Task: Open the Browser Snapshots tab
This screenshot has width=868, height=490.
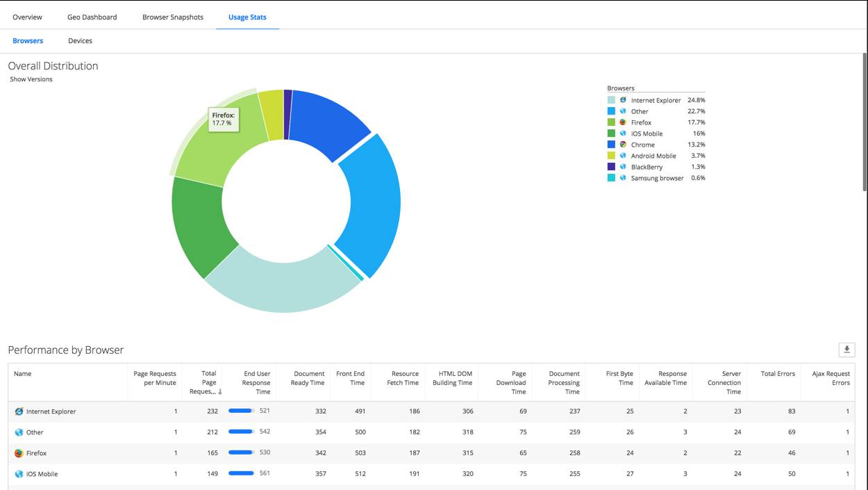Action: point(172,17)
